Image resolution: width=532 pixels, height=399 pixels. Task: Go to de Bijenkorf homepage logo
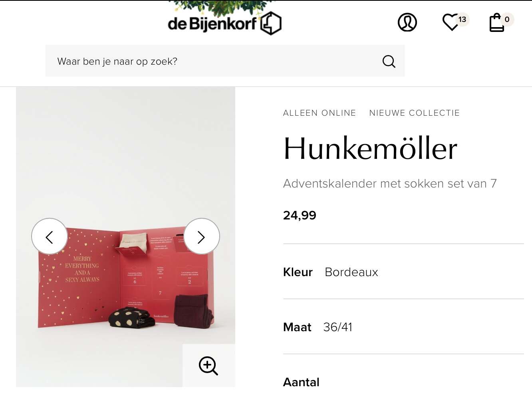pyautogui.click(x=224, y=23)
